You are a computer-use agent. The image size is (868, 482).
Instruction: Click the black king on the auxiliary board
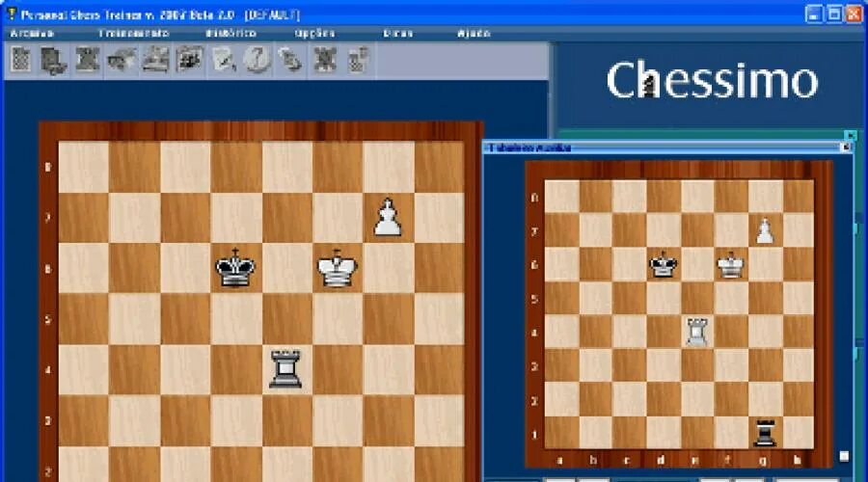663,264
